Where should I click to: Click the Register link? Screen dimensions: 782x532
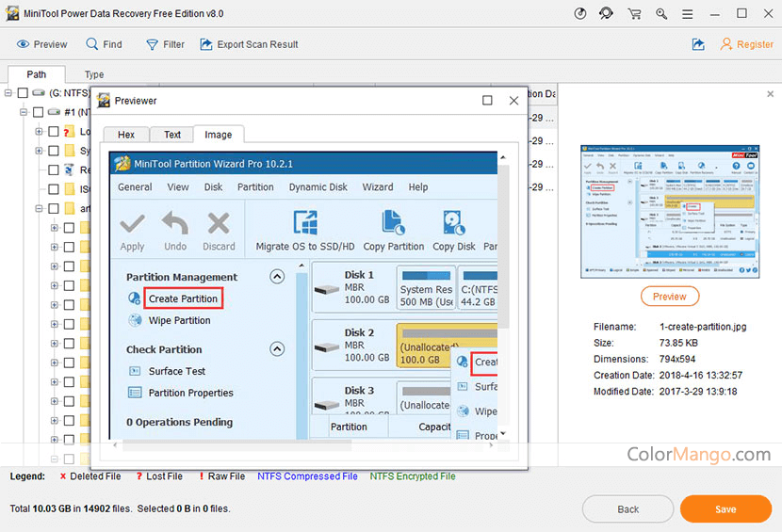[x=755, y=44]
